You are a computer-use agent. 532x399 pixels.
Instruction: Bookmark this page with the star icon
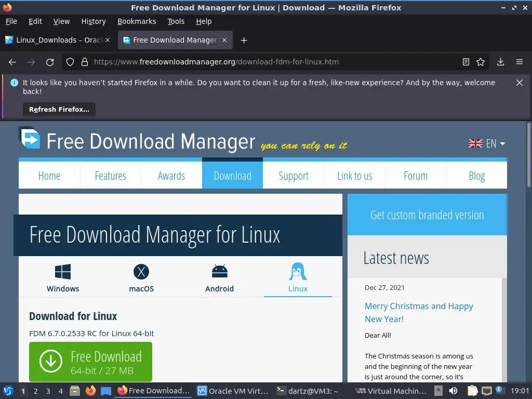[481, 62]
